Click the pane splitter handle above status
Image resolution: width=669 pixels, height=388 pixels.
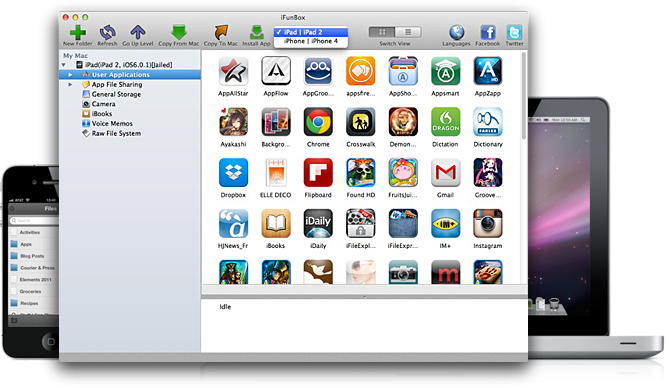pyautogui.click(x=364, y=296)
